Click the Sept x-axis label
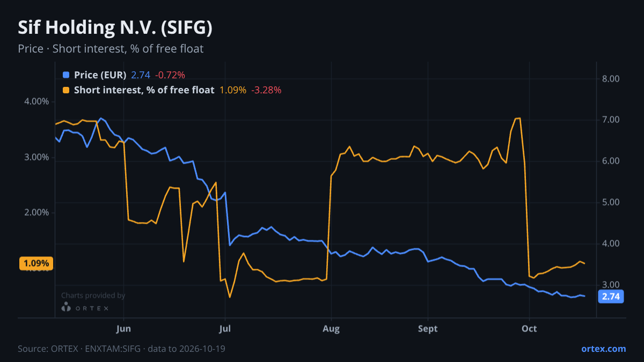 pos(428,329)
